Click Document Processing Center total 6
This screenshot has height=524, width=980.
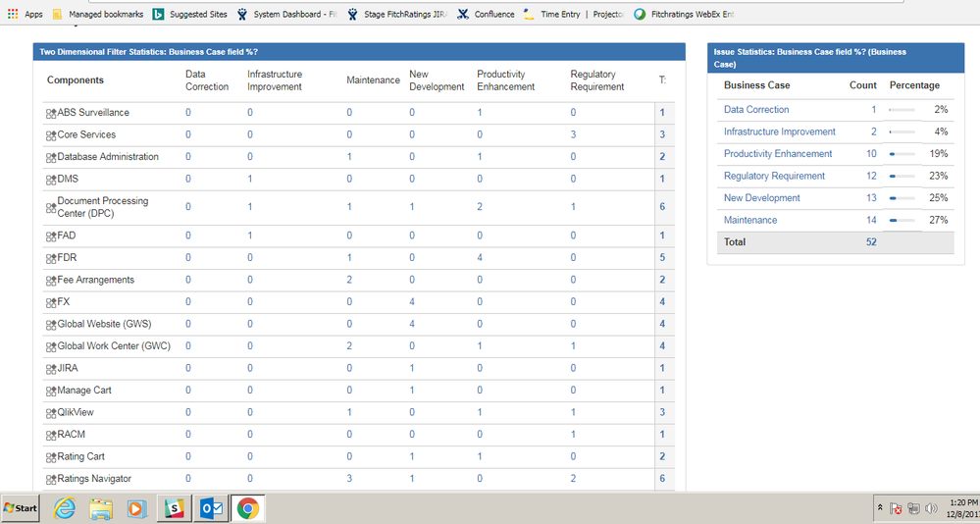(x=662, y=206)
